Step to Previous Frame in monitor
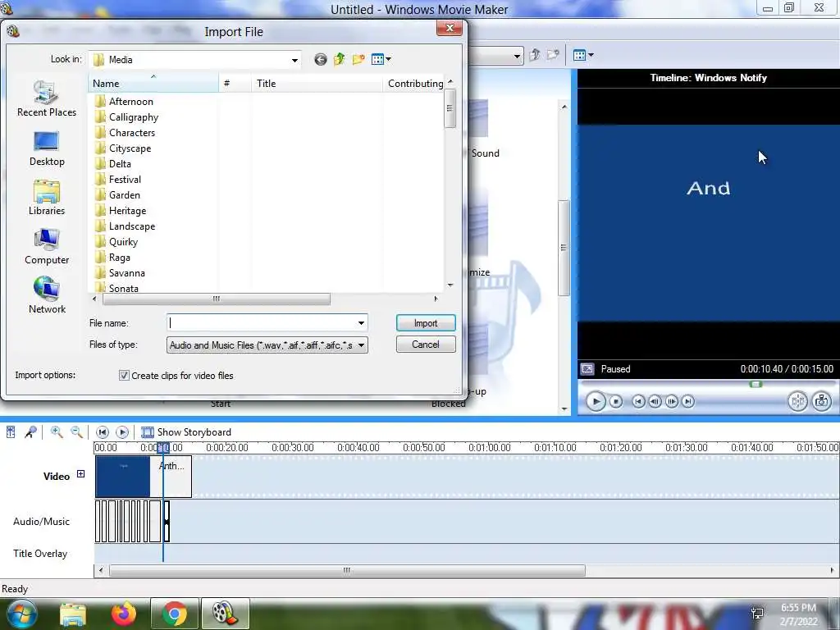Screen dimensions: 840x630 point(655,401)
